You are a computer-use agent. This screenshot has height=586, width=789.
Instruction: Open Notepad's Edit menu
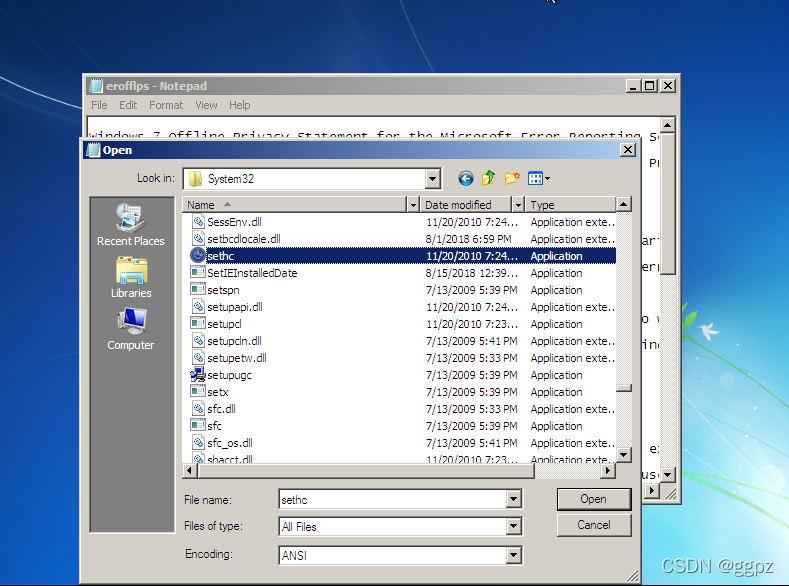point(128,105)
